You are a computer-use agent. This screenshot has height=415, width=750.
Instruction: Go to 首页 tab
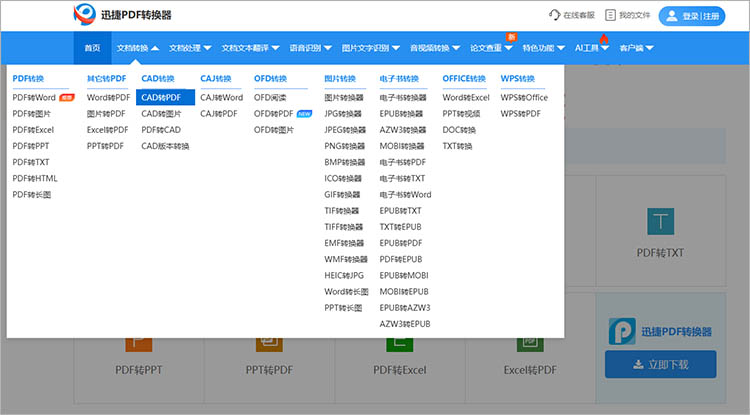(x=92, y=48)
